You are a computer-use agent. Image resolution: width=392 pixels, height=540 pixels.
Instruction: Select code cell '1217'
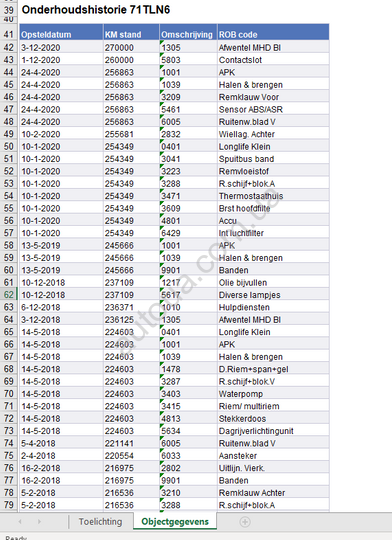point(188,282)
